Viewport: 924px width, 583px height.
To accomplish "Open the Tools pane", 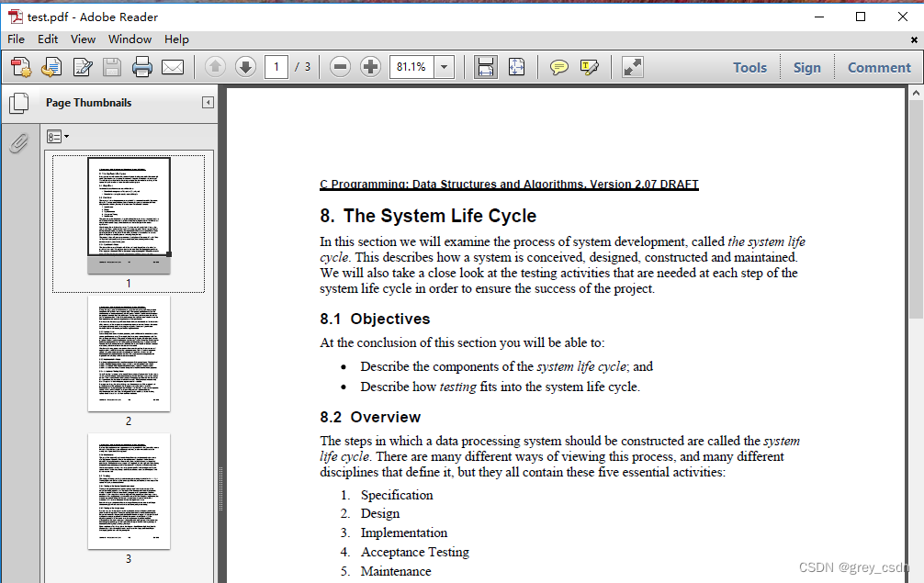I will pos(750,66).
